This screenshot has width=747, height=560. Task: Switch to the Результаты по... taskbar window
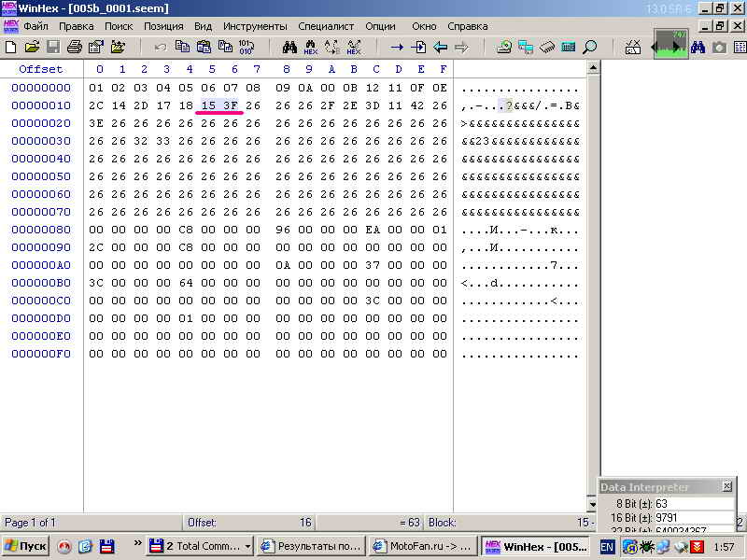coord(311,546)
